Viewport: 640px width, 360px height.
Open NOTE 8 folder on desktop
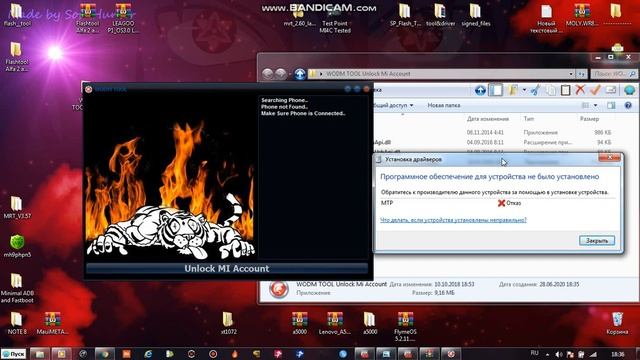click(x=17, y=323)
